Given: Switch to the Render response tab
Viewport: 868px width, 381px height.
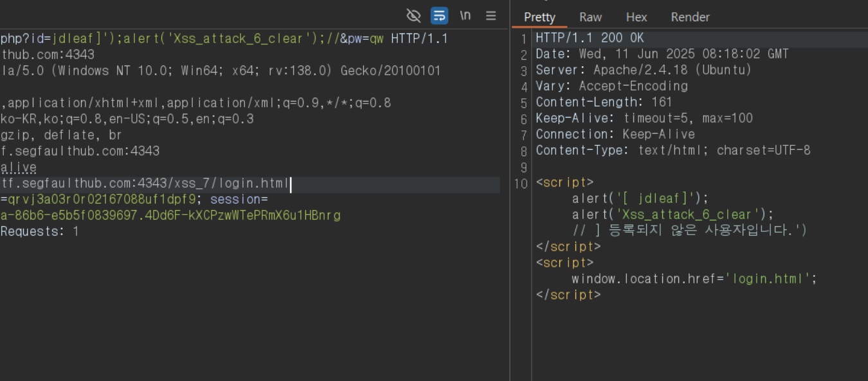Looking at the screenshot, I should [690, 17].
